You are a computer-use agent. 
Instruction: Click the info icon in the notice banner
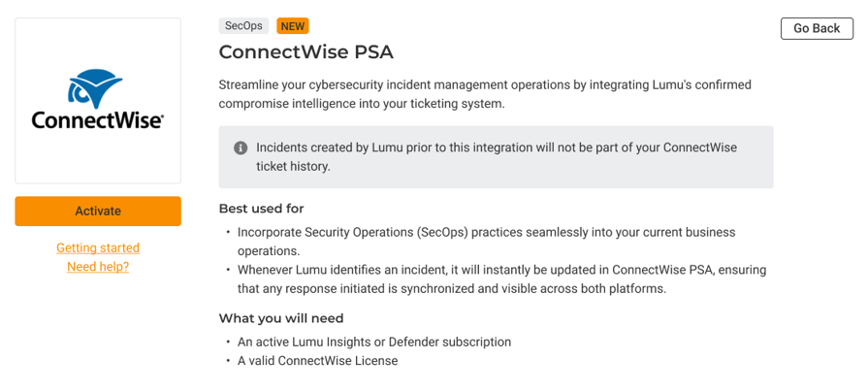click(x=241, y=148)
